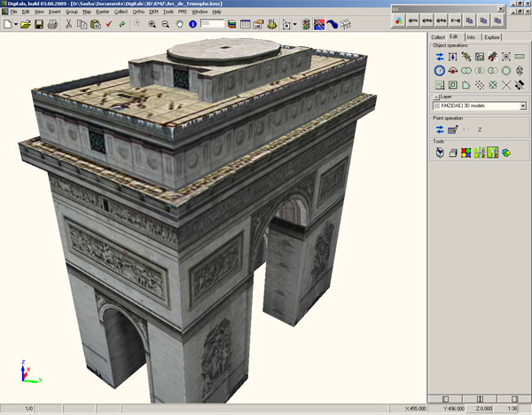Click the edit table pencil icon
532x415 pixels.
coord(453,129)
